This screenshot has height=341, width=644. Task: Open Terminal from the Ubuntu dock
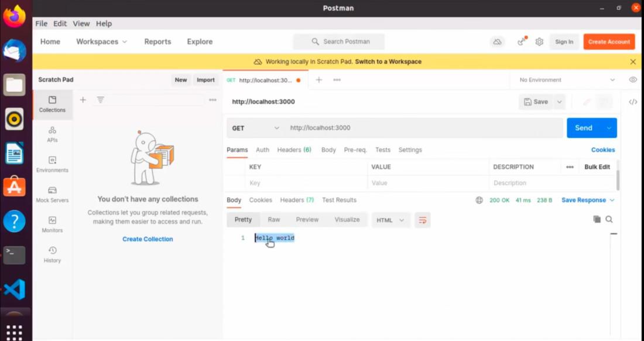[15, 255]
